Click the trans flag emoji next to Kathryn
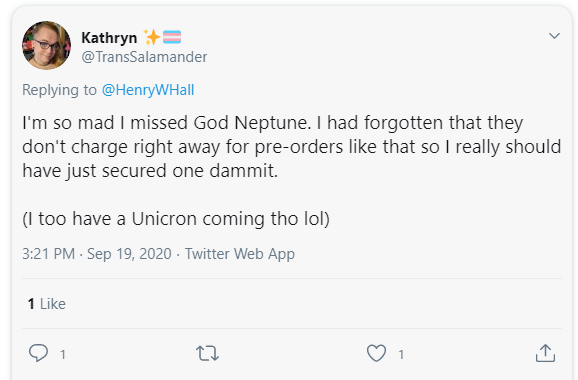Screen dimensions: 578x380 pos(172,37)
